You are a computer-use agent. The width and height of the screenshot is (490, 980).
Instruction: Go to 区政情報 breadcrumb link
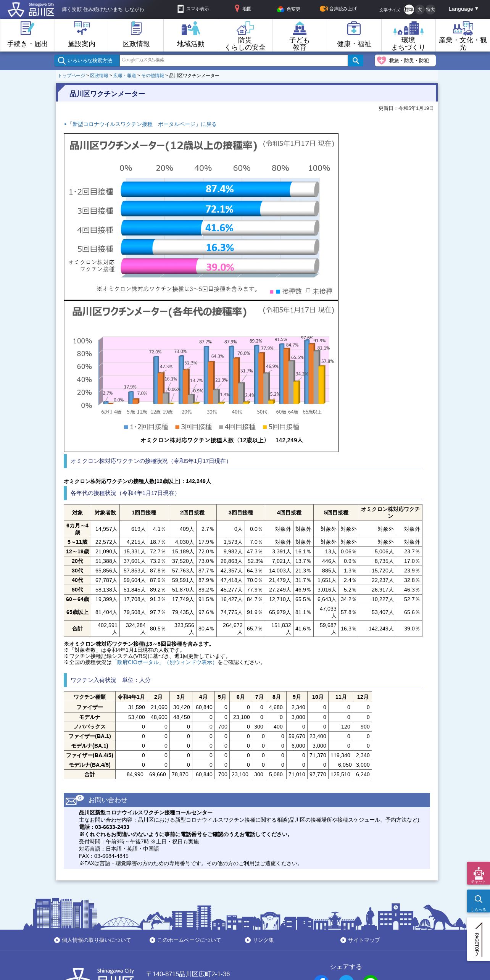click(x=99, y=76)
